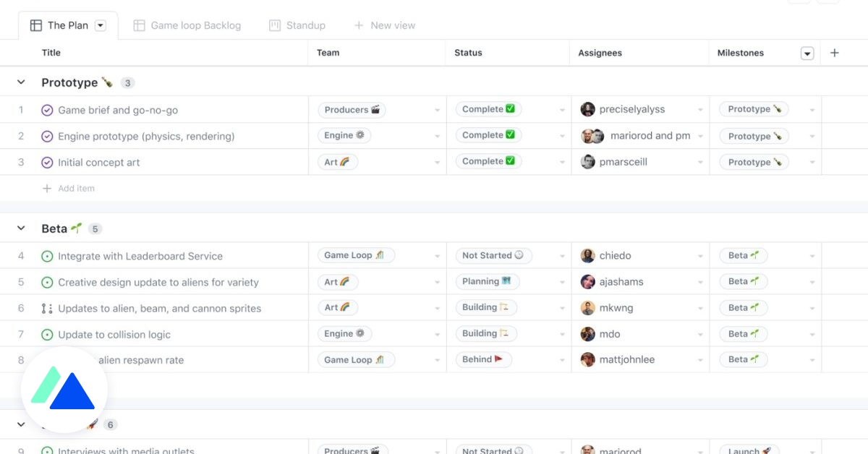Click the completed icon on Initial concept art
Screen dimensions: 868x454
[x=46, y=162]
